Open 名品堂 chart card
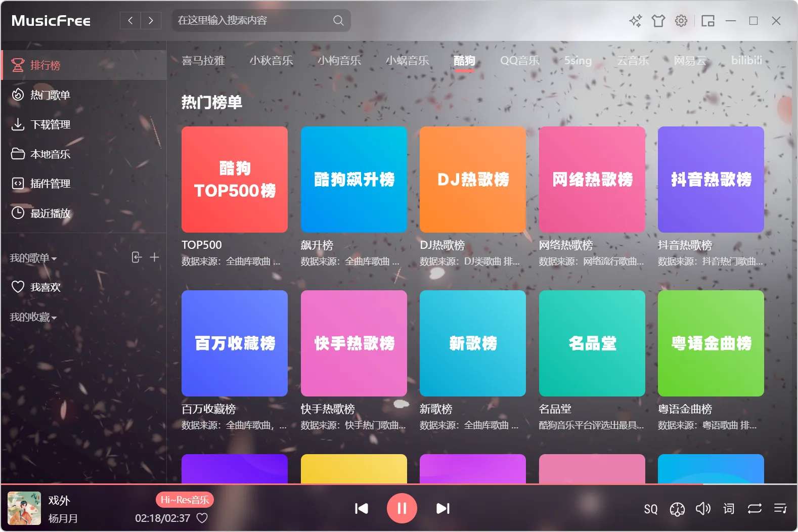The image size is (798, 532). [592, 343]
